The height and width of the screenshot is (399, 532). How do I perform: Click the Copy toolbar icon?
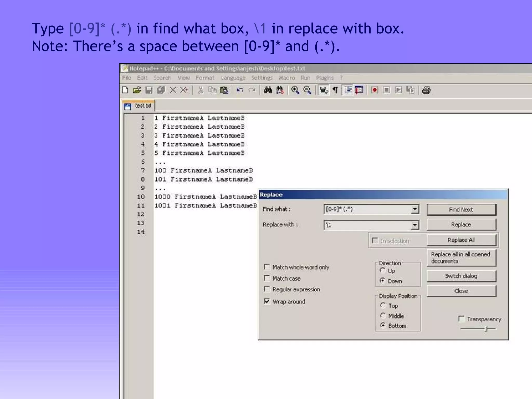point(212,90)
